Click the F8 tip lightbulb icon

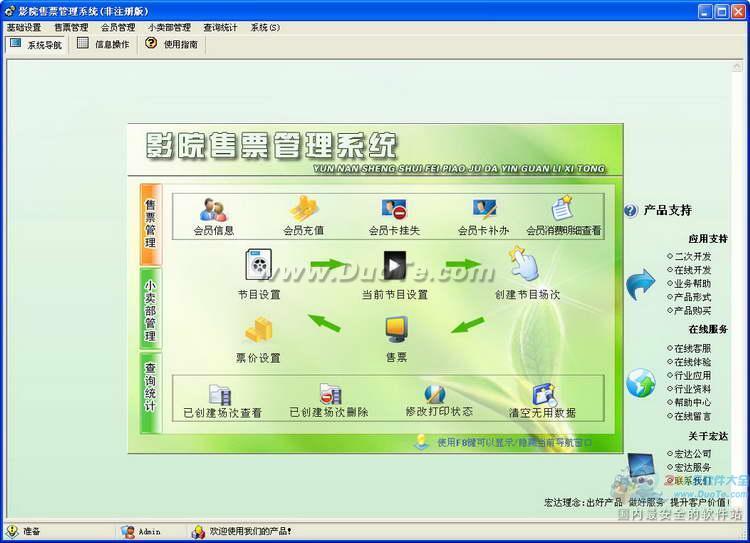pos(421,442)
